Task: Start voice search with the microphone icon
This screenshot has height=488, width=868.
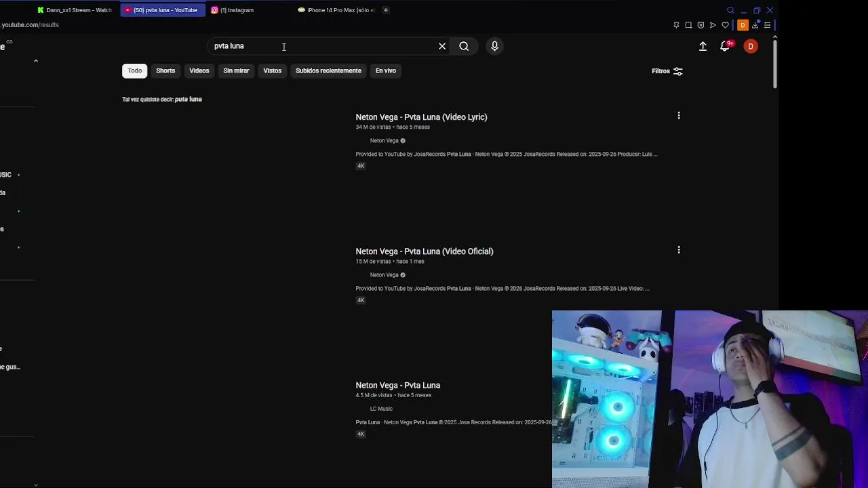Action: click(494, 46)
